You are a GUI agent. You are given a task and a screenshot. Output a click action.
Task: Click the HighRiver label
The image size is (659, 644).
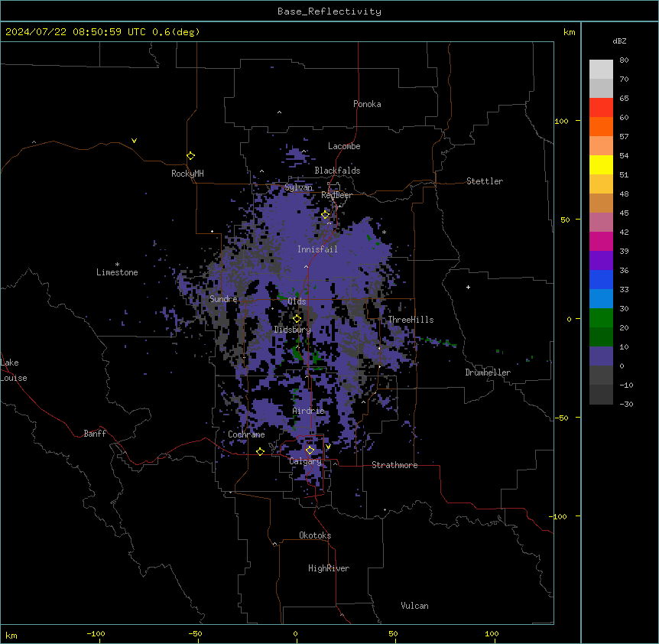click(329, 568)
